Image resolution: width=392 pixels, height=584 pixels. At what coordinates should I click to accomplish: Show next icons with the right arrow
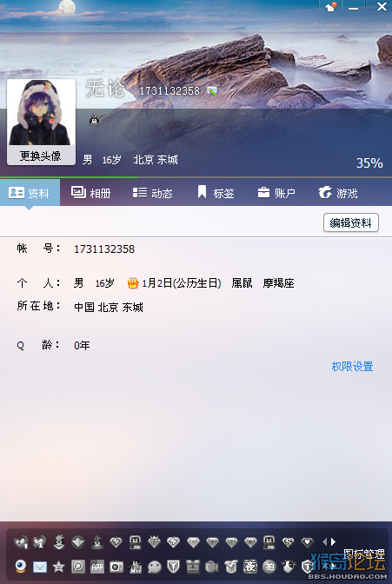tap(334, 541)
